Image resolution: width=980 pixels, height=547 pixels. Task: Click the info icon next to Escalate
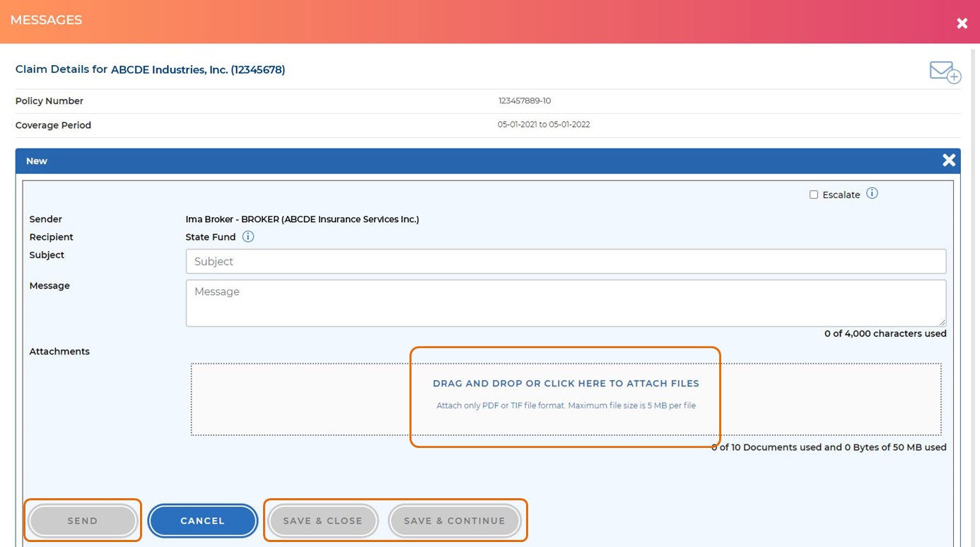coord(872,193)
